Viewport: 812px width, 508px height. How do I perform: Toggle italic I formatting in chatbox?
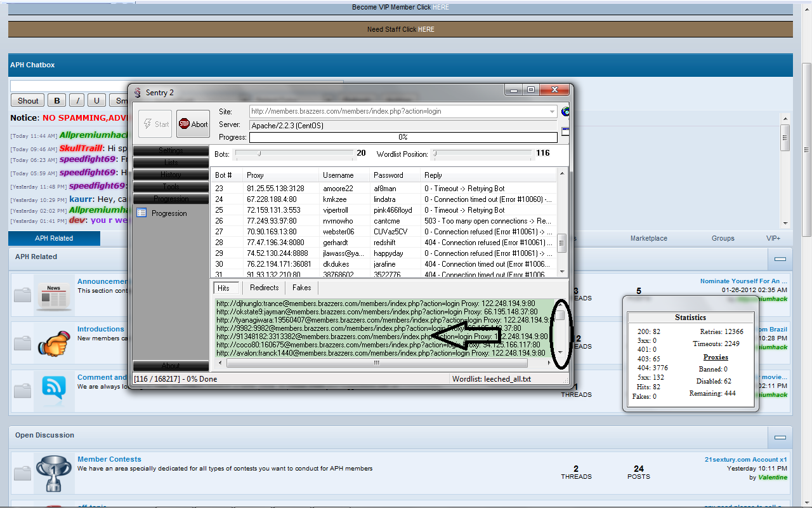(77, 100)
